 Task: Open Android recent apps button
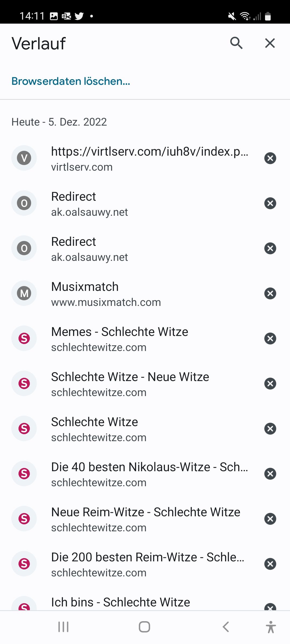[63, 627]
